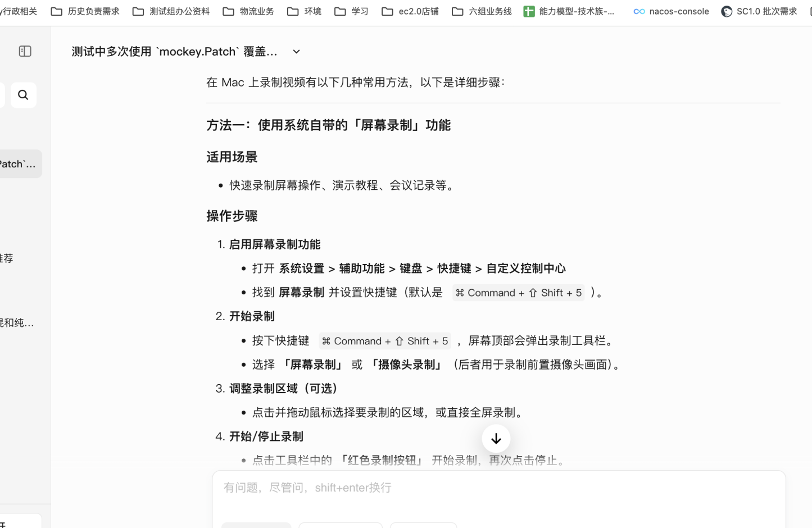Click the 能力模型-技术族 spreadsheet bookmark icon

coord(529,11)
